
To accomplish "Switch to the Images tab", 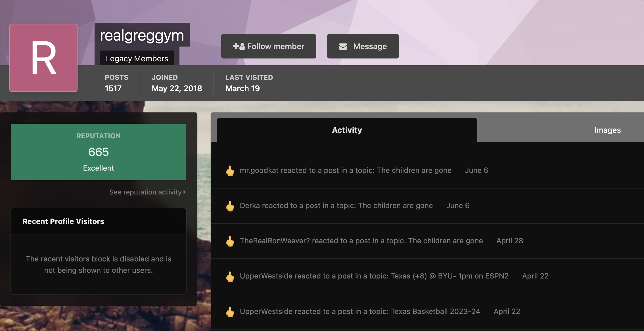I will (x=607, y=130).
